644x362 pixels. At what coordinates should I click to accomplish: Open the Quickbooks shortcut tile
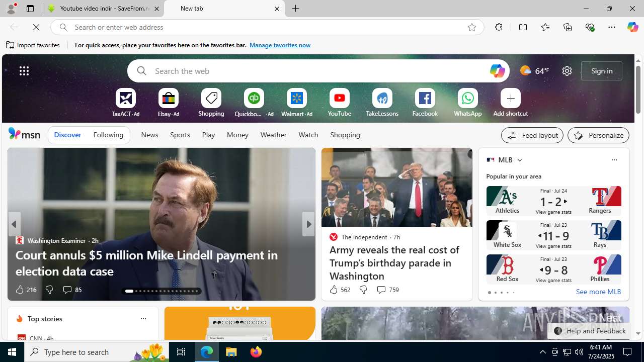pos(254,103)
